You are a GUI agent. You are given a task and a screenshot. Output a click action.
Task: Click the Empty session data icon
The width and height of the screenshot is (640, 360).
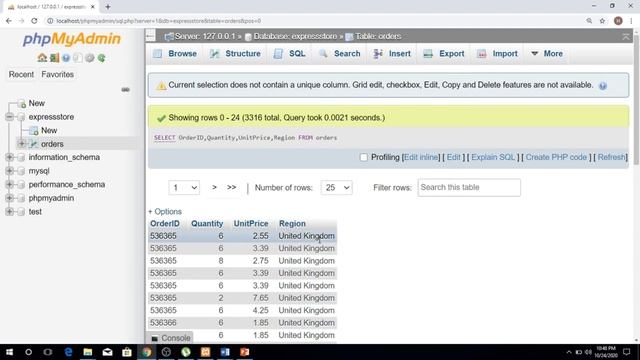tap(54, 58)
